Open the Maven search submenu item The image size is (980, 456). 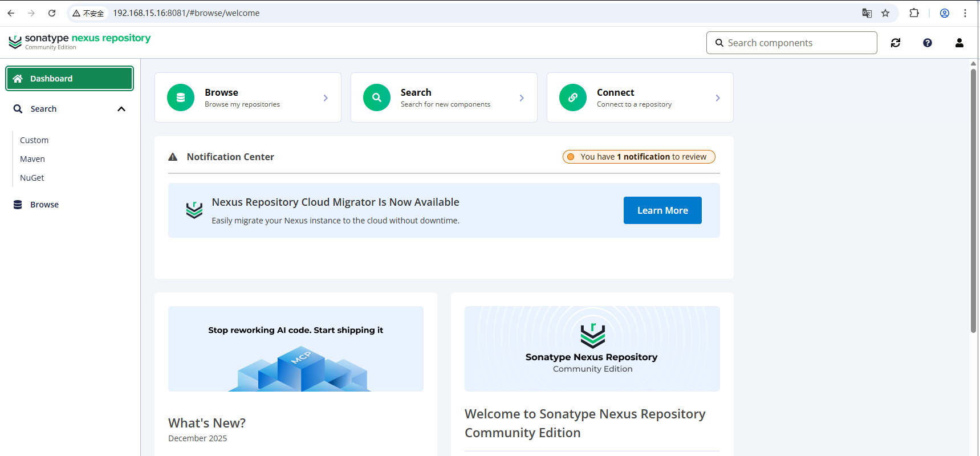coord(32,159)
